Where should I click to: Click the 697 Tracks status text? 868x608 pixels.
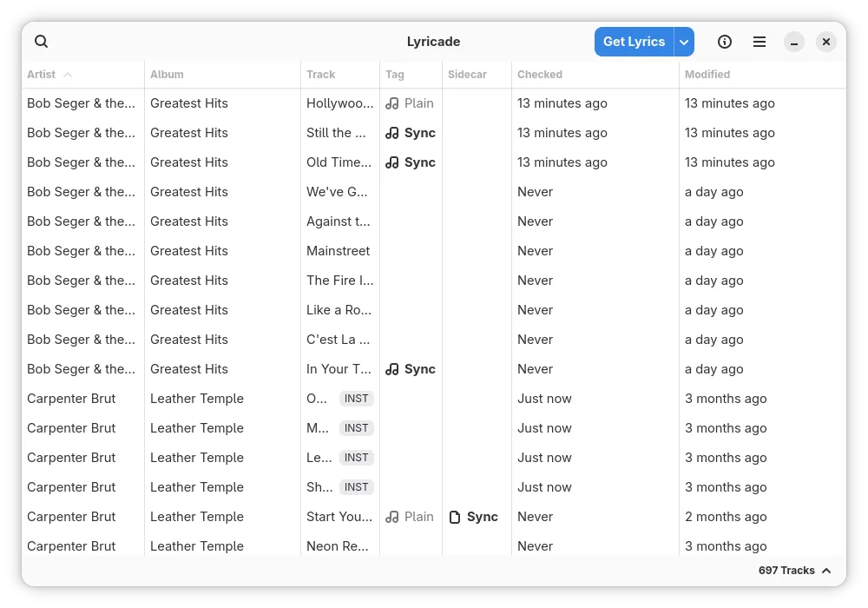pyautogui.click(x=786, y=571)
